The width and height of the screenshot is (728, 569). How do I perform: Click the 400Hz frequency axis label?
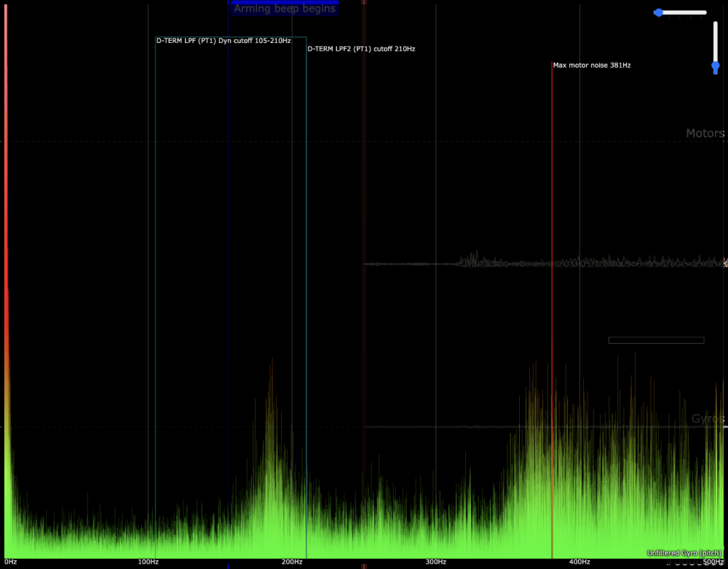click(579, 562)
